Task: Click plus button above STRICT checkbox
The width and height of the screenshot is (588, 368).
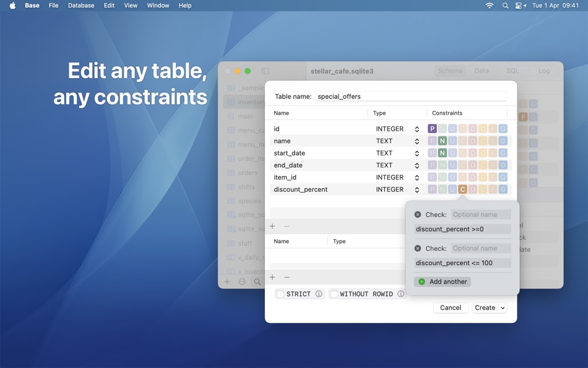Action: click(272, 277)
